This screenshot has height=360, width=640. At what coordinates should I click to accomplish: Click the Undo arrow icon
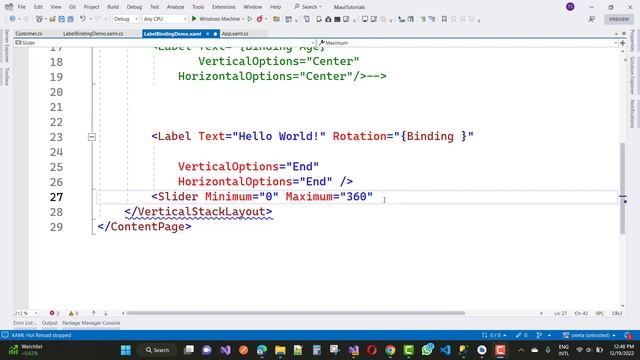pos(83,19)
